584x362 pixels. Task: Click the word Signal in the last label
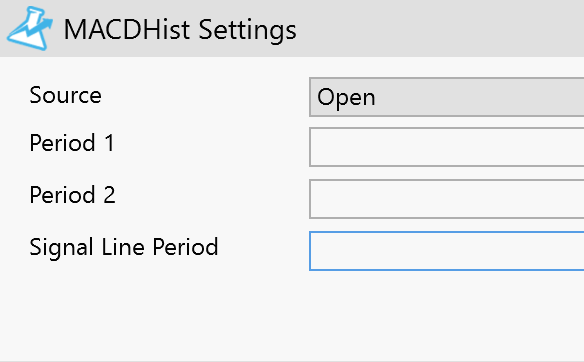click(61, 248)
